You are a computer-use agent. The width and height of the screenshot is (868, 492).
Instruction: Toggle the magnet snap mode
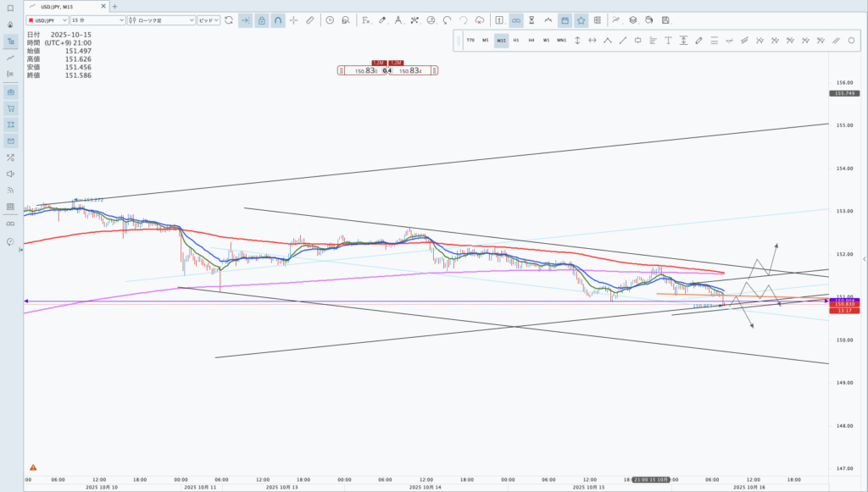[x=278, y=19]
